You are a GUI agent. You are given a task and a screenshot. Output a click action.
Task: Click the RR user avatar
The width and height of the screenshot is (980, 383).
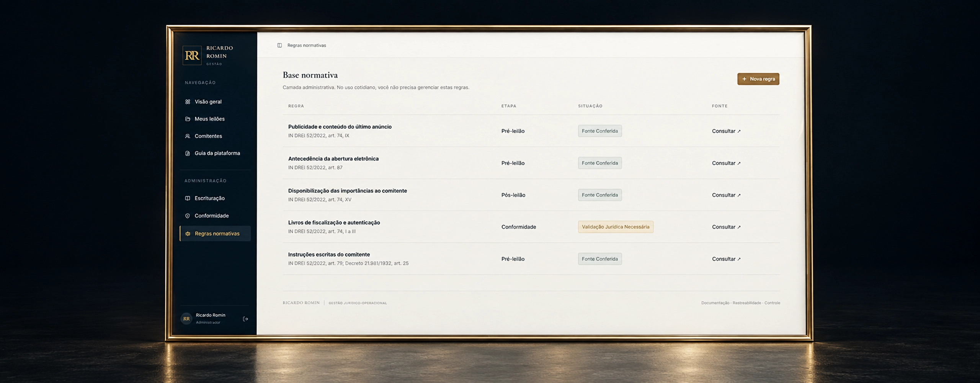[x=186, y=319]
